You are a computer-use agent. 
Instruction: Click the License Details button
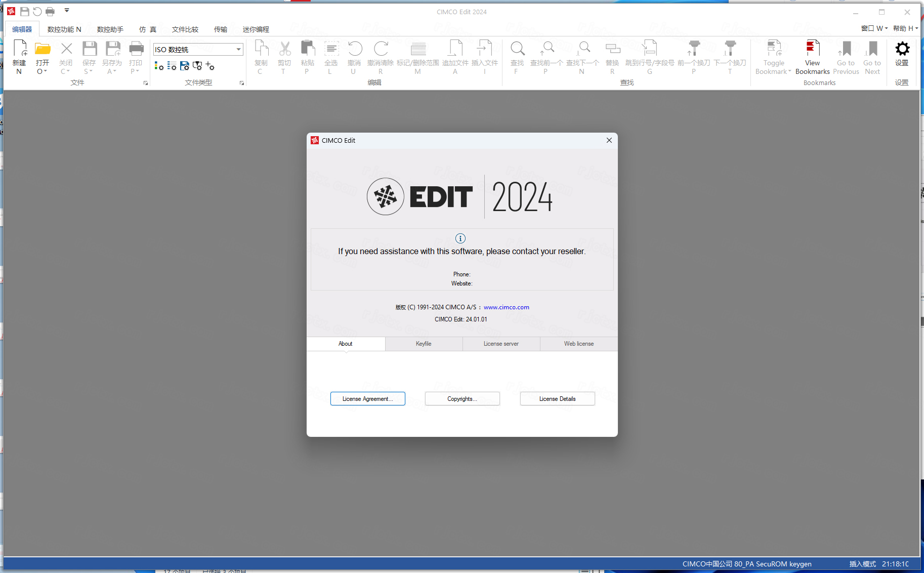pyautogui.click(x=557, y=399)
